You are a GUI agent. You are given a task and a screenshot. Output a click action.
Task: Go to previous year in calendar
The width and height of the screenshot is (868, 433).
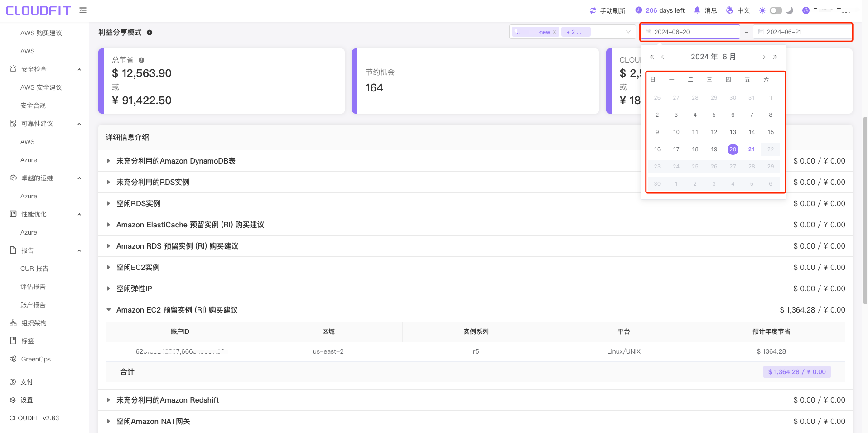(652, 57)
